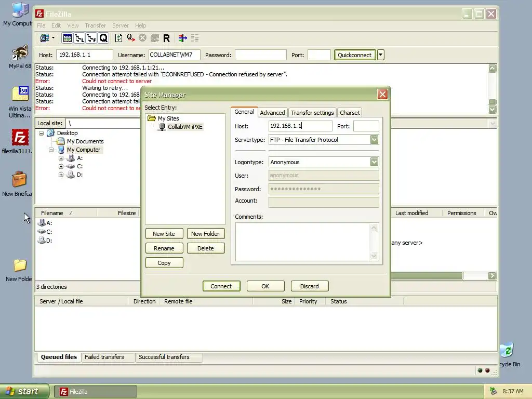Open the File menu
The image size is (532, 399).
click(x=41, y=25)
